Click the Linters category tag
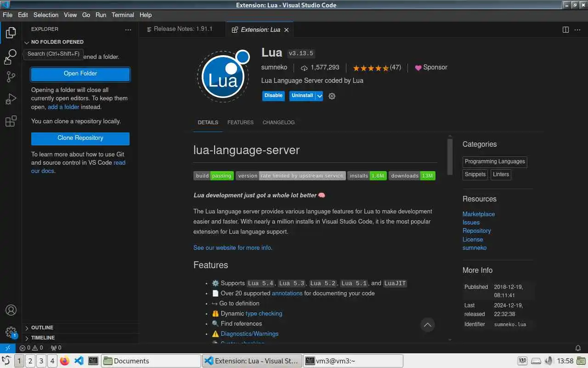The image size is (588, 368). (x=501, y=174)
